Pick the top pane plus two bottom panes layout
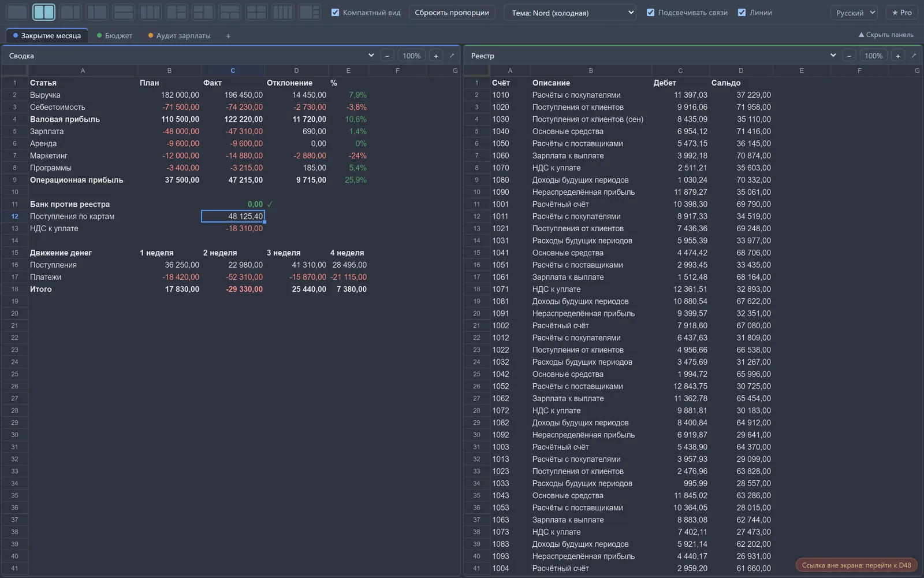Screen dimensions: 924x578 (x=230, y=12)
